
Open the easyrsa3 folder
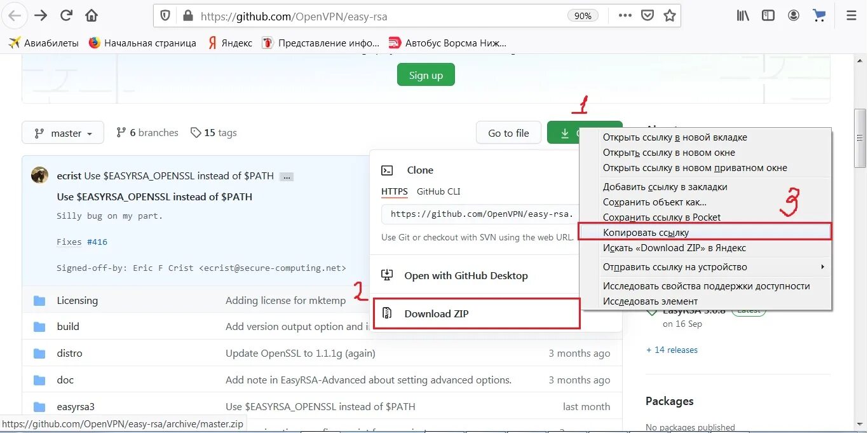click(76, 406)
